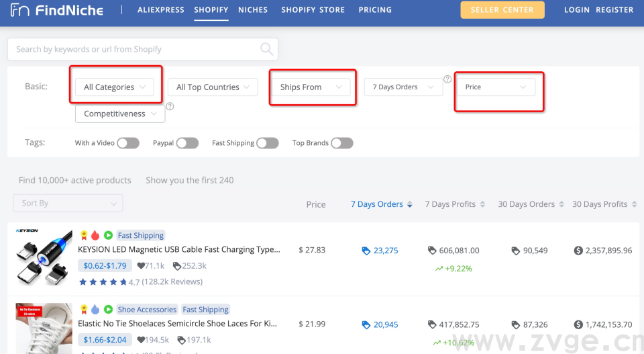Click the FindNiche logo
Viewport: 644px width, 354px height.
tap(58, 10)
